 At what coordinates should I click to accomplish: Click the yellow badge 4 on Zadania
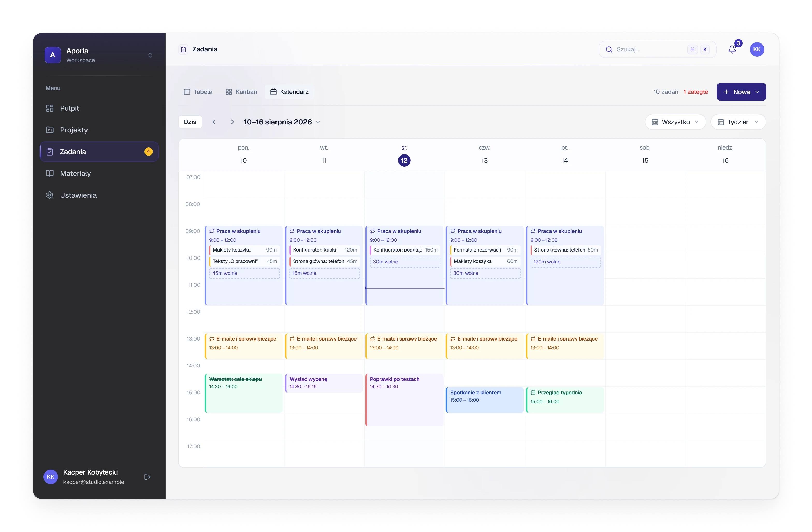click(x=148, y=151)
